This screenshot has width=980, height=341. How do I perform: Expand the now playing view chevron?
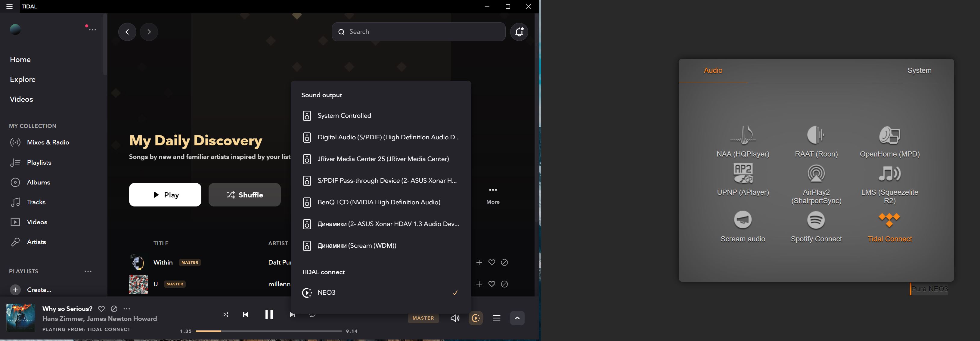click(x=517, y=318)
